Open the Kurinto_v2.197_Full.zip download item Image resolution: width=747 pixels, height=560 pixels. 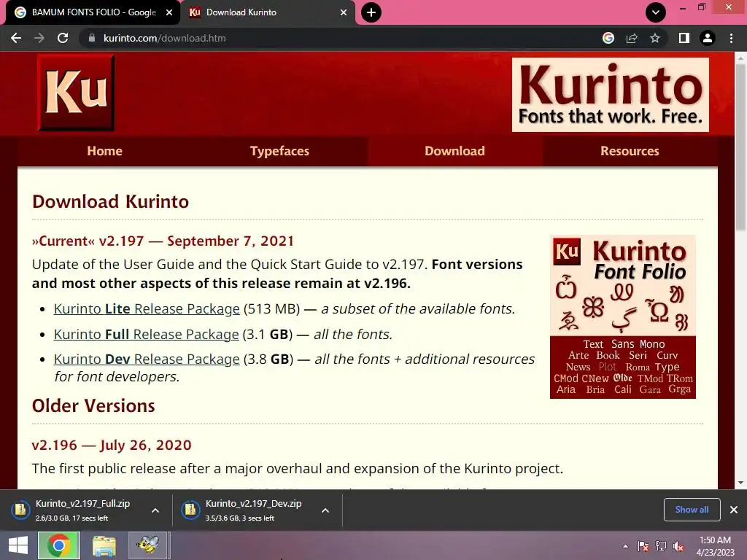pyautogui.click(x=76, y=510)
